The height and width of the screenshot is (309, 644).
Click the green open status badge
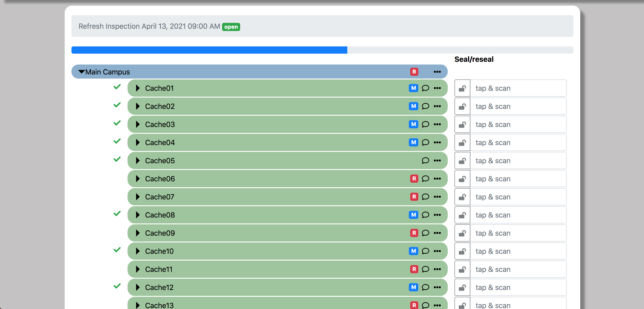point(231,27)
